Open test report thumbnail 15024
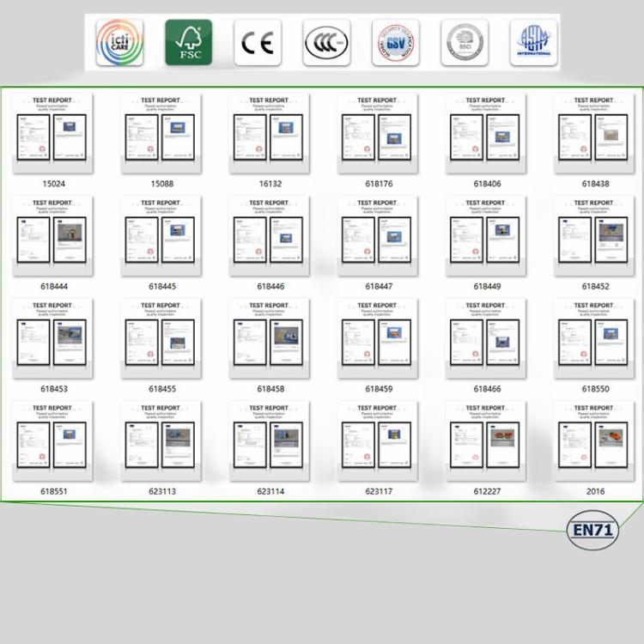 53,133
